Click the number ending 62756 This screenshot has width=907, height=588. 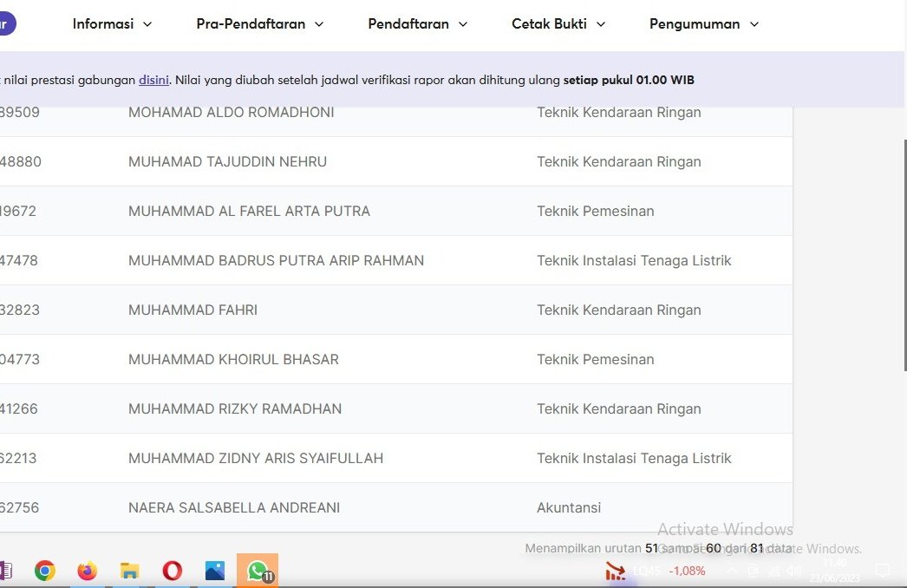click(20, 507)
